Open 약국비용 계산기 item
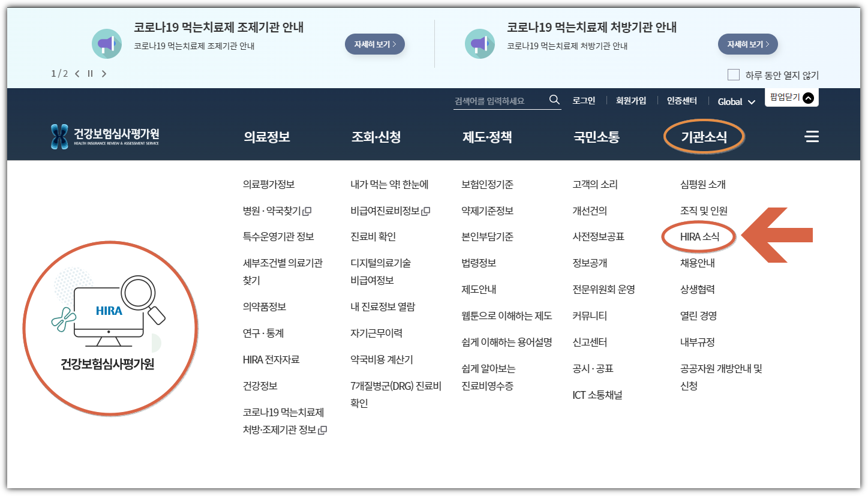The height and width of the screenshot is (496, 868). pos(382,360)
